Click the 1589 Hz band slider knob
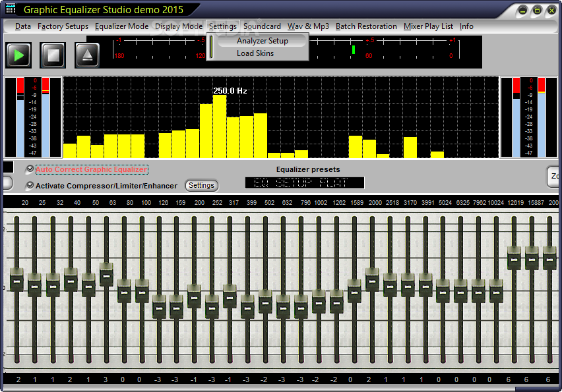Image resolution: width=562 pixels, height=392 pixels. [x=354, y=291]
